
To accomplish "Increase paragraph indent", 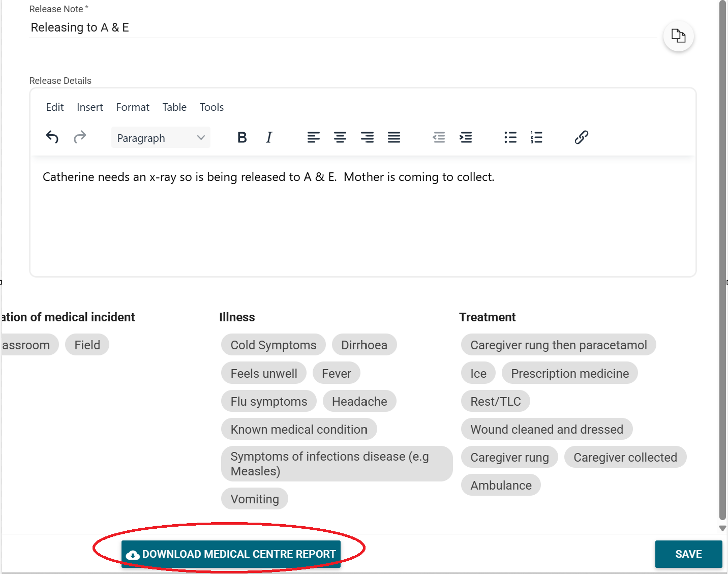I will [x=466, y=137].
